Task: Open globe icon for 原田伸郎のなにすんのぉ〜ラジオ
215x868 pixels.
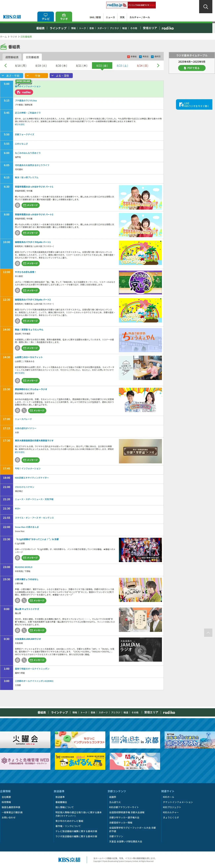Action: (18, 410)
